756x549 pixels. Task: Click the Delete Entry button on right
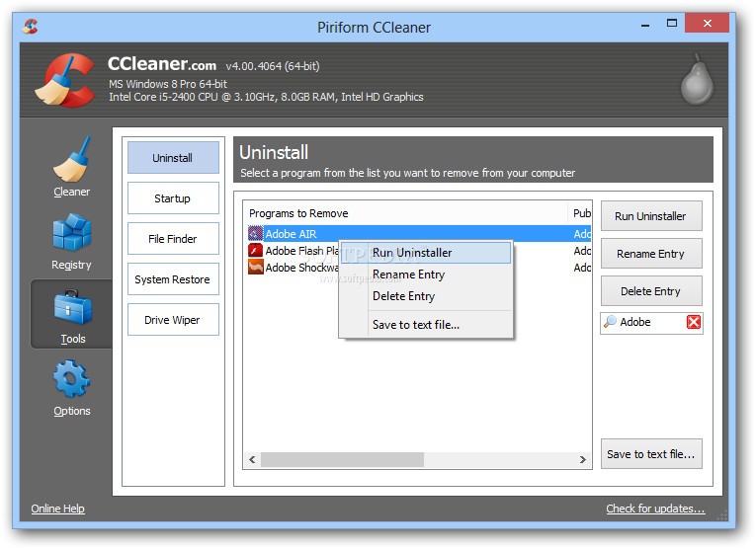651,291
